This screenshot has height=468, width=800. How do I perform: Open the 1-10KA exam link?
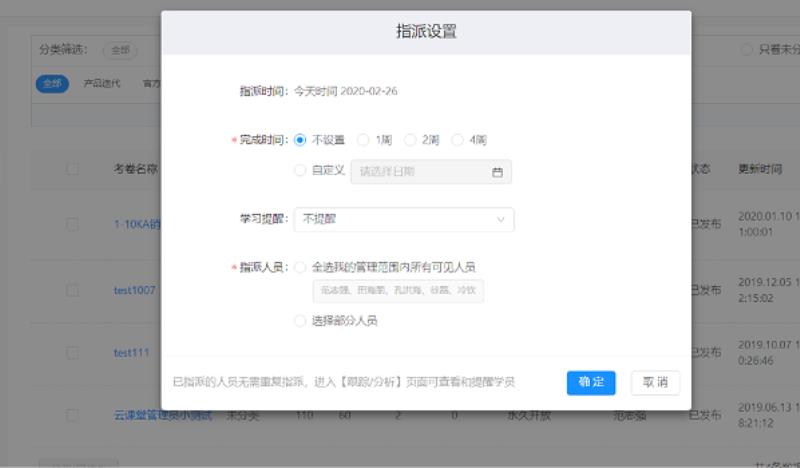[137, 224]
